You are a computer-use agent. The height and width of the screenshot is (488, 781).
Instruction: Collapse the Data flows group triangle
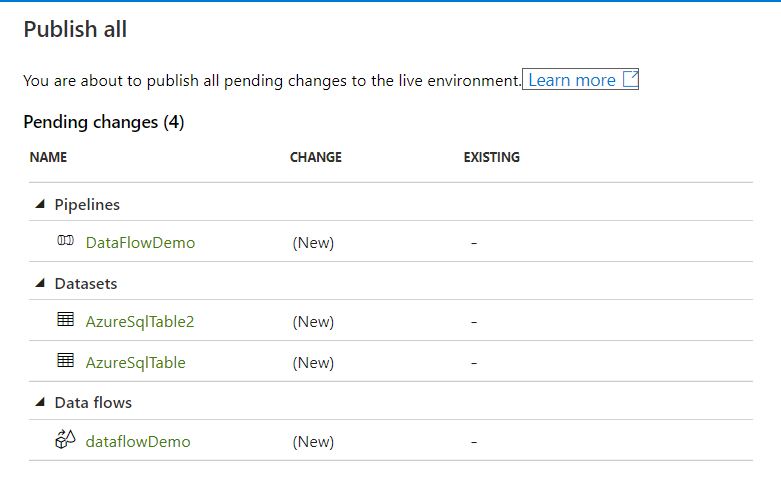(x=40, y=402)
